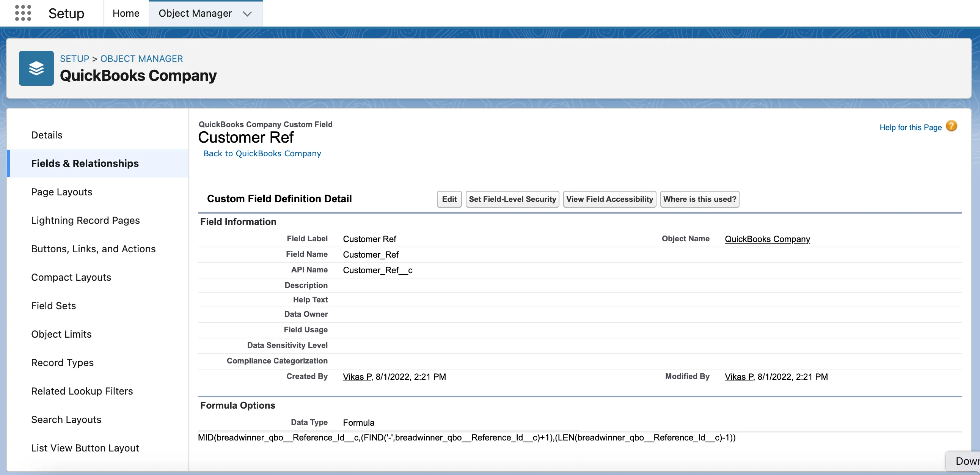Click the Customer Ref page heading
This screenshot has width=980, height=475.
tap(246, 137)
